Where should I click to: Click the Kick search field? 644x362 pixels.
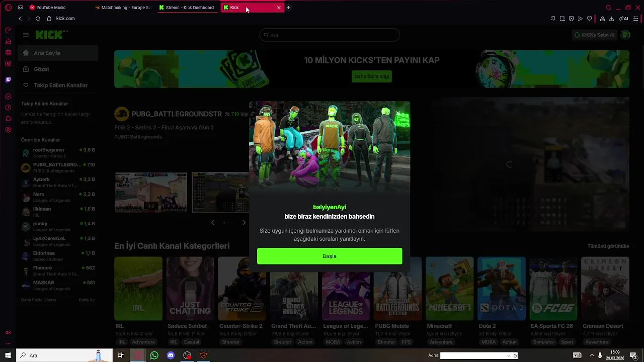(330, 35)
